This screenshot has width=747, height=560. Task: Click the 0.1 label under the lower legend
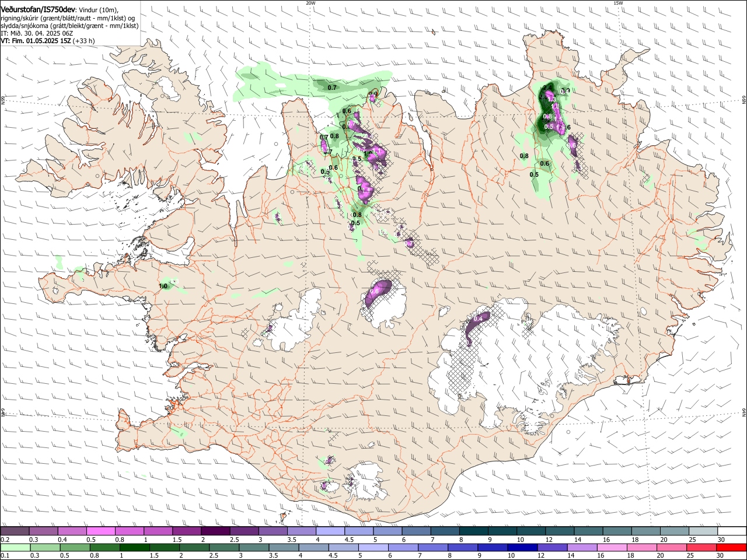[x=4, y=555]
